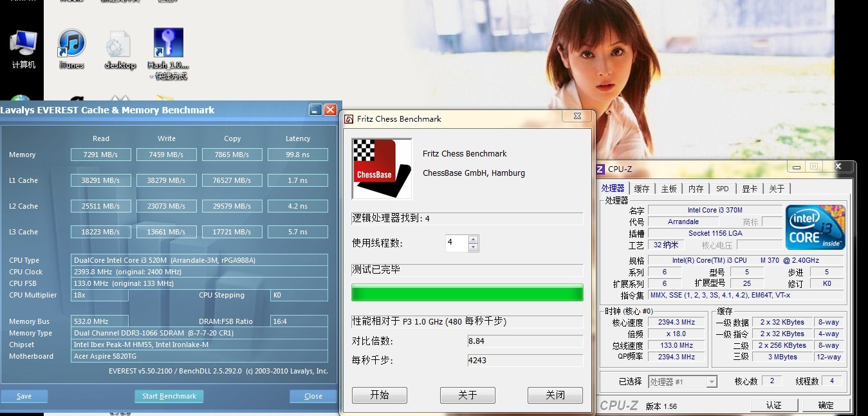The height and width of the screenshot is (416, 868).
Task: Click the green benchmark progress bar
Action: coord(467,293)
